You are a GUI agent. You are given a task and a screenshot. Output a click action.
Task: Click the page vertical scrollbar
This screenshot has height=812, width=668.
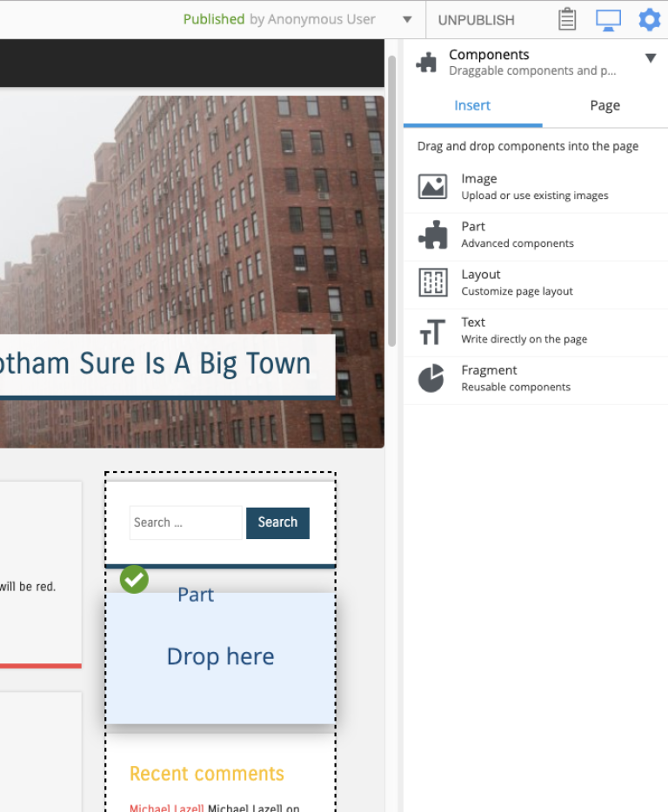pos(392,200)
